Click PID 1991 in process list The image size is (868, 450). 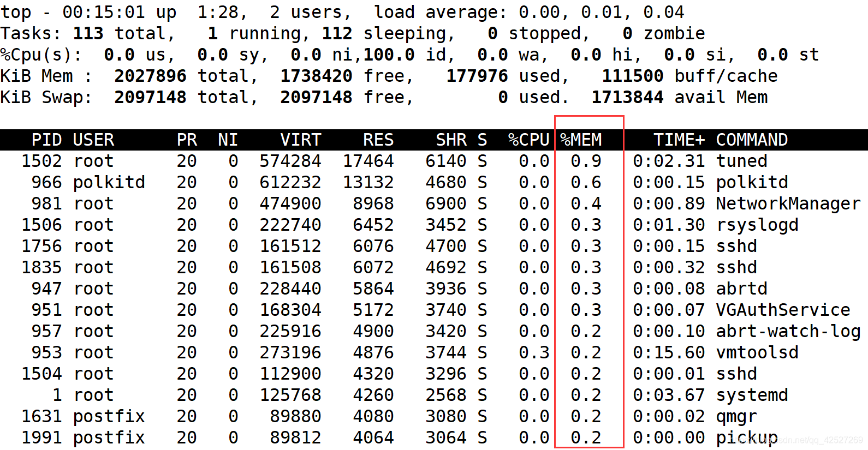[41, 438]
